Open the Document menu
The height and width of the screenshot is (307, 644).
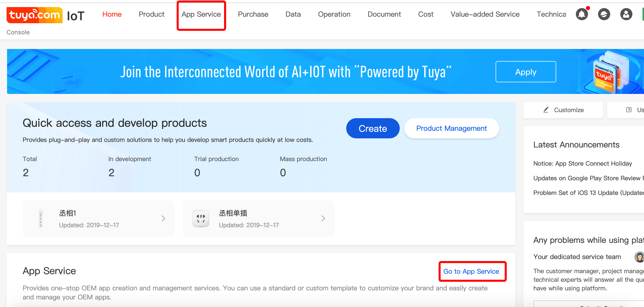click(x=384, y=14)
